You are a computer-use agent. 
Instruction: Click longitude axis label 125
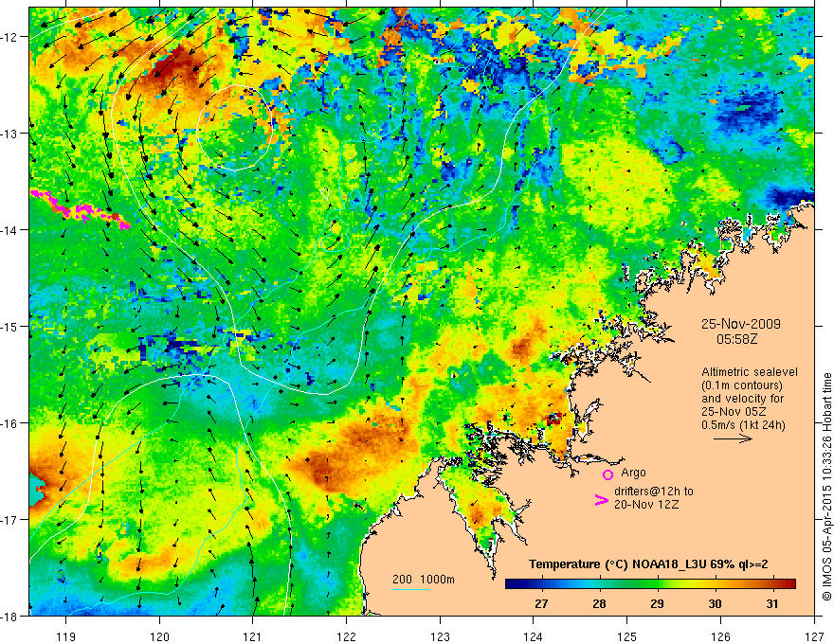(x=627, y=636)
